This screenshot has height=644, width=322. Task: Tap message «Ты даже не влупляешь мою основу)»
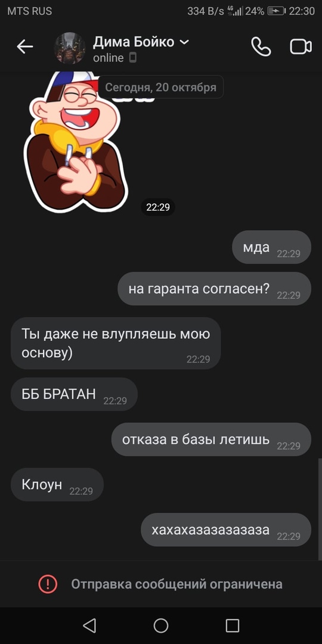coord(116,343)
